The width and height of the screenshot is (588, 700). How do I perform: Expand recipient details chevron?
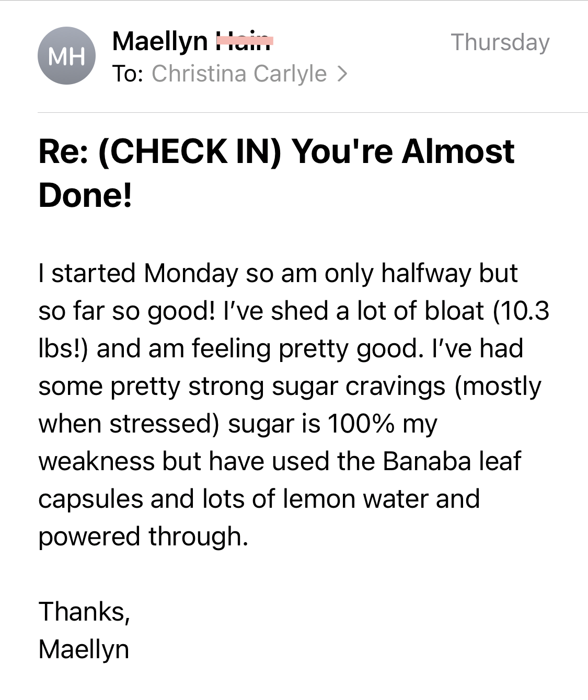[x=342, y=74]
